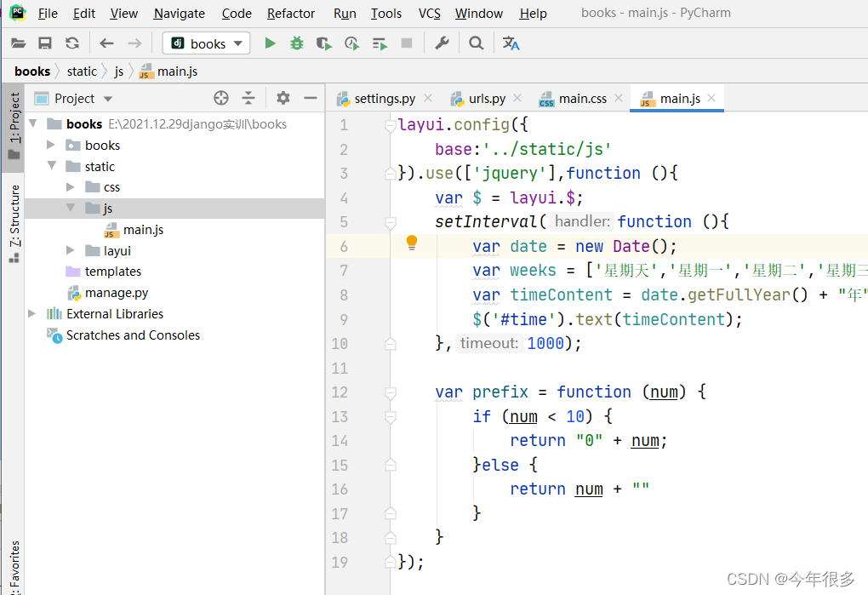
Task: Toggle code fold marker at line 10
Action: click(x=391, y=343)
